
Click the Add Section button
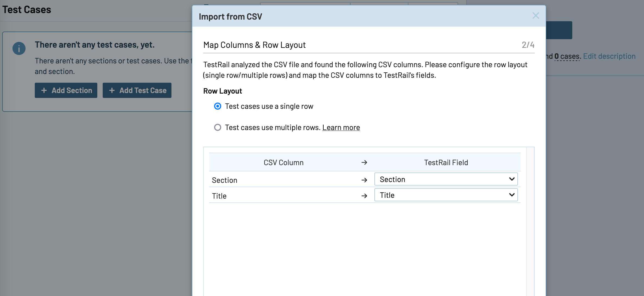tap(66, 90)
